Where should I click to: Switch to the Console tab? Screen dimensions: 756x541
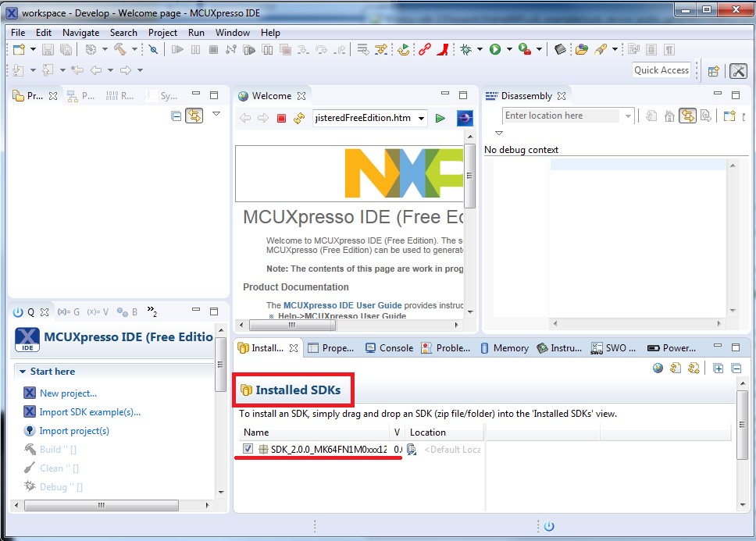point(389,348)
